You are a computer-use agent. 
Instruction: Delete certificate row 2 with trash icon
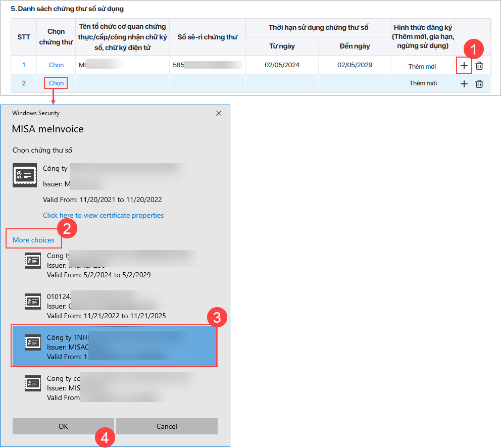(x=479, y=84)
